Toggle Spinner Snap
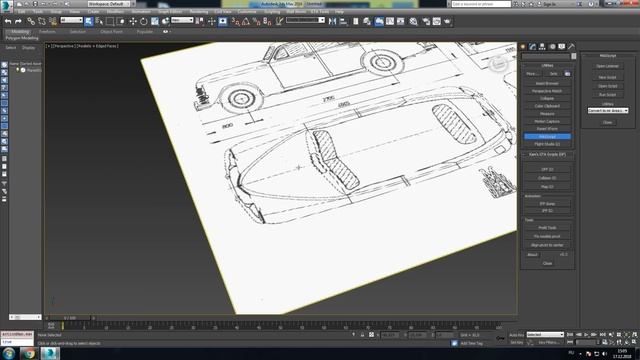The height and width of the screenshot is (360, 640). (267, 21)
